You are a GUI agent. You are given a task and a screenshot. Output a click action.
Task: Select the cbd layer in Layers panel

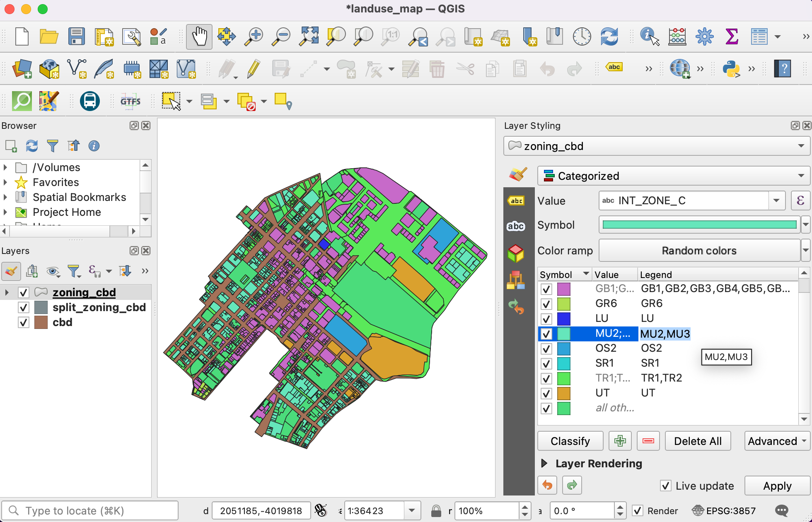[62, 322]
